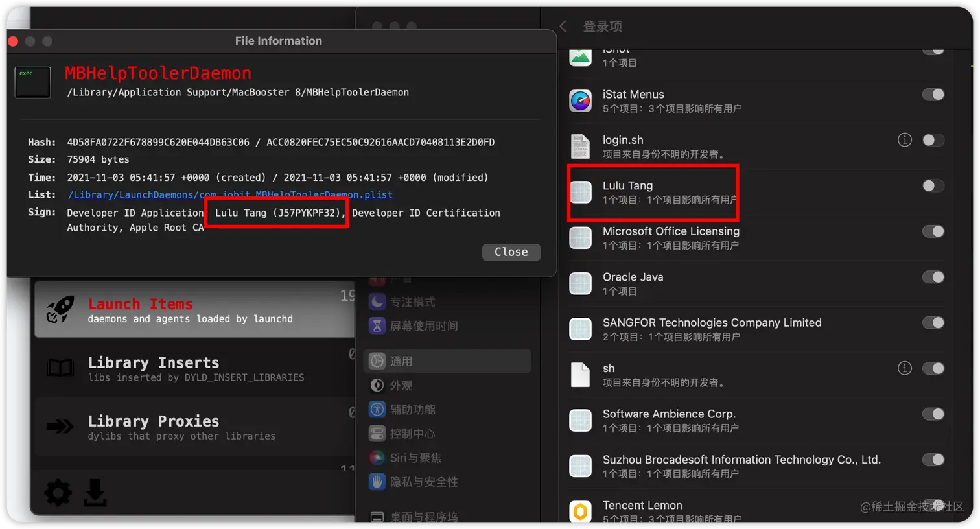
Task: Turn off the sh item switch
Action: pos(933,368)
